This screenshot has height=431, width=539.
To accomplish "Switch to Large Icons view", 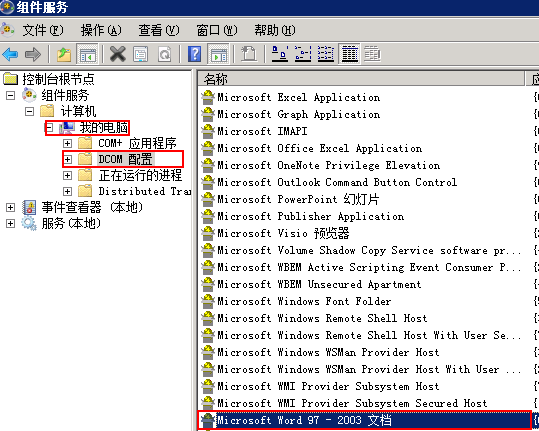I will 280,54.
